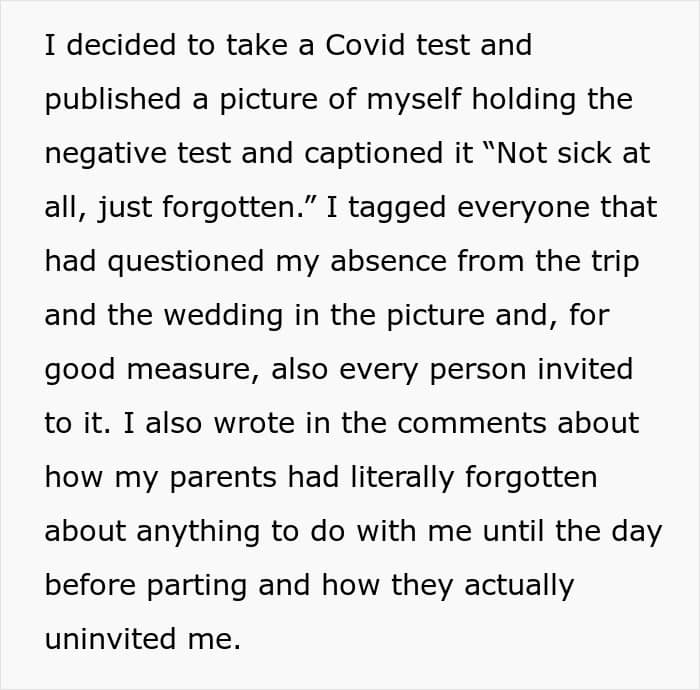700x690 pixels.
Task: Click the words "every person invited"
Action: (486, 370)
